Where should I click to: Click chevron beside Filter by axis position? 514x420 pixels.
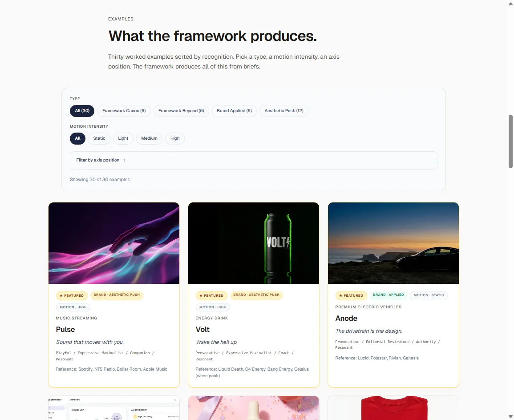(125, 160)
